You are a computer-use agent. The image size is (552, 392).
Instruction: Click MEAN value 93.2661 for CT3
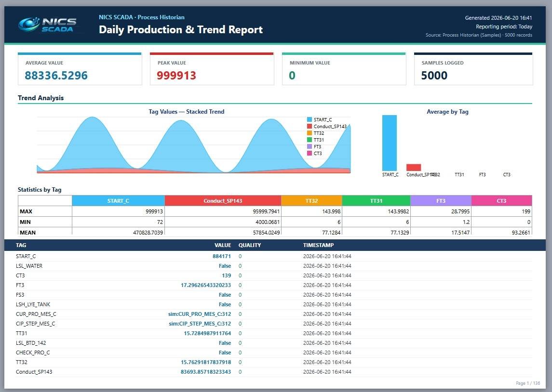(502, 232)
